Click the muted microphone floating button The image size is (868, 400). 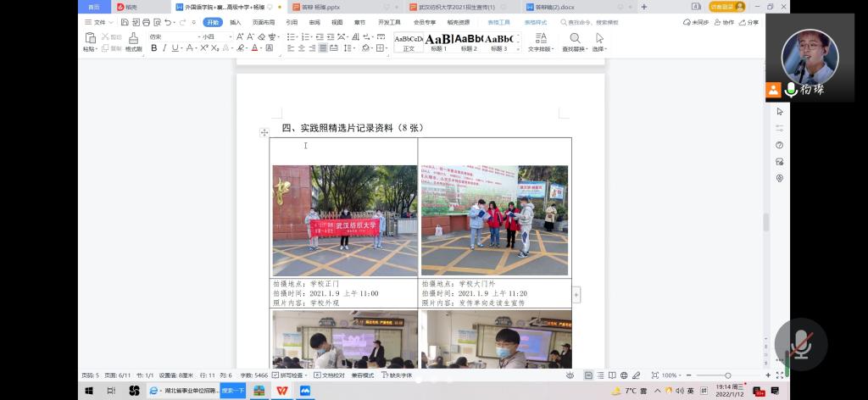click(800, 343)
